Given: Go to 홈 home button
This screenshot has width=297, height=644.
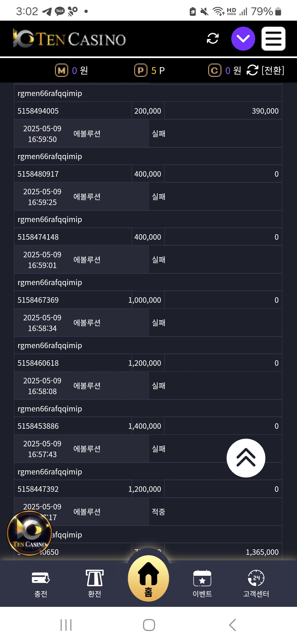Looking at the screenshot, I should 148,578.
